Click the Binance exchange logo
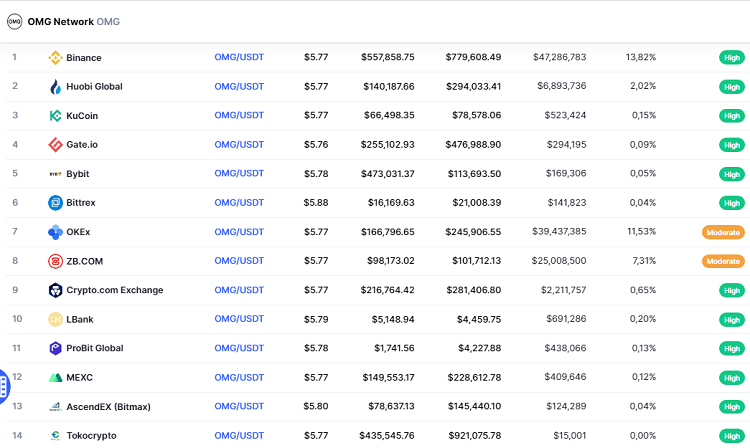Image resolution: width=750 pixels, height=448 pixels. (x=56, y=58)
